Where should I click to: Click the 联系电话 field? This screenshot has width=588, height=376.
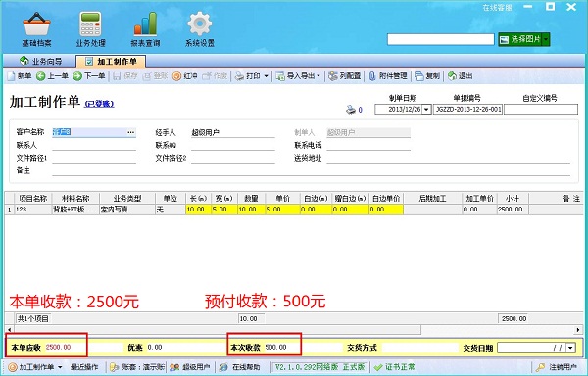coord(368,145)
